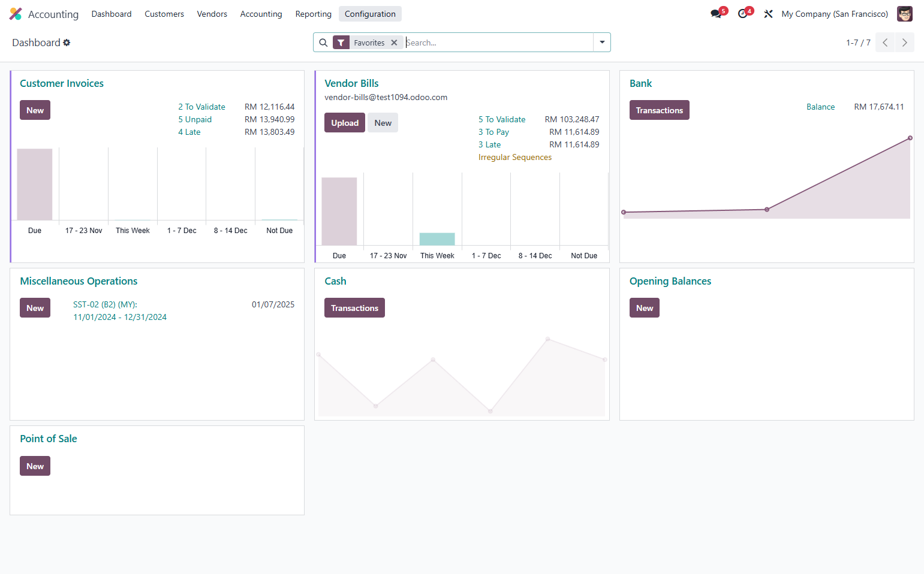
Task: Open 4 Late invoices link
Action: (189, 132)
